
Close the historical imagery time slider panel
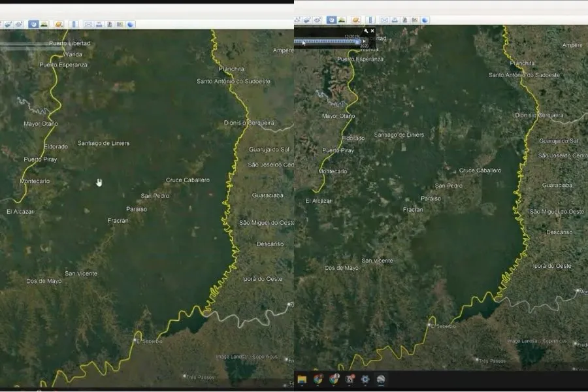pos(372,31)
